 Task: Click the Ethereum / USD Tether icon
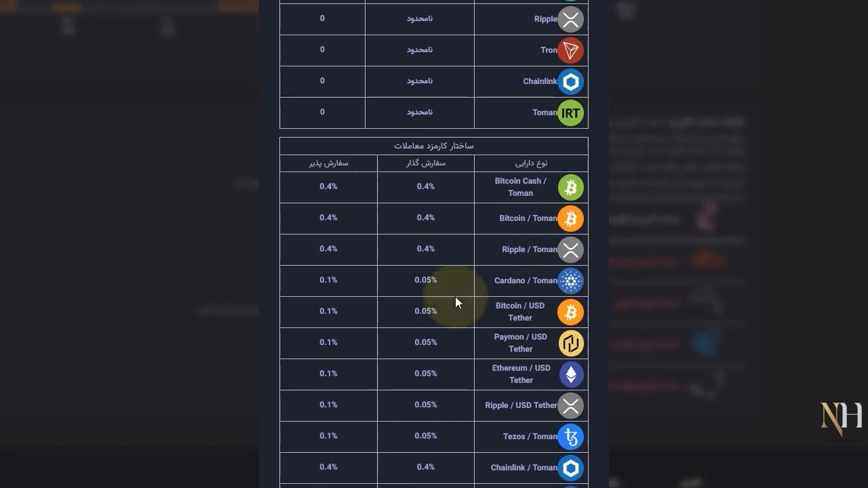click(570, 375)
